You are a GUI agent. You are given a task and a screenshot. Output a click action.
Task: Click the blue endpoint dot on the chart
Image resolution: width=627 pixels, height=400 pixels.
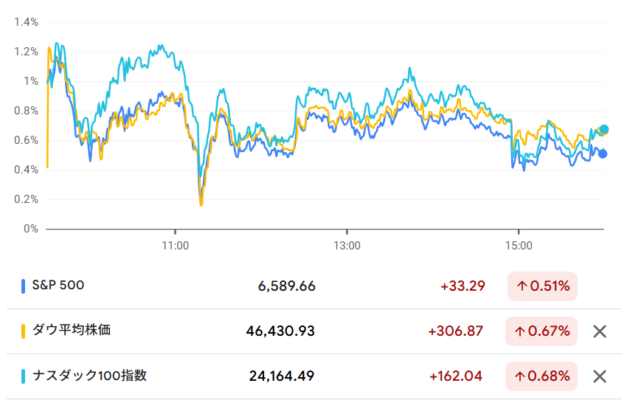coord(602,153)
